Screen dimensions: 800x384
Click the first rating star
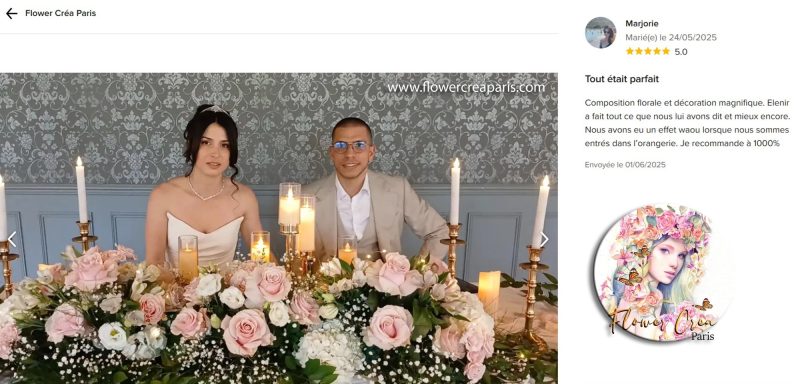(x=630, y=52)
